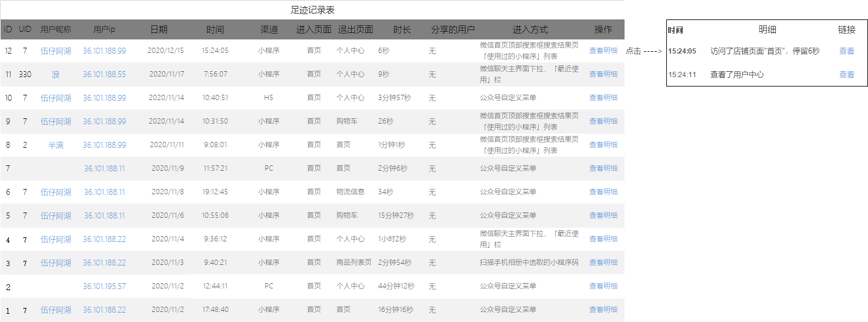Click 查看 link for the 15:24:05 detail entry
The image size is (868, 322).
[x=846, y=51]
